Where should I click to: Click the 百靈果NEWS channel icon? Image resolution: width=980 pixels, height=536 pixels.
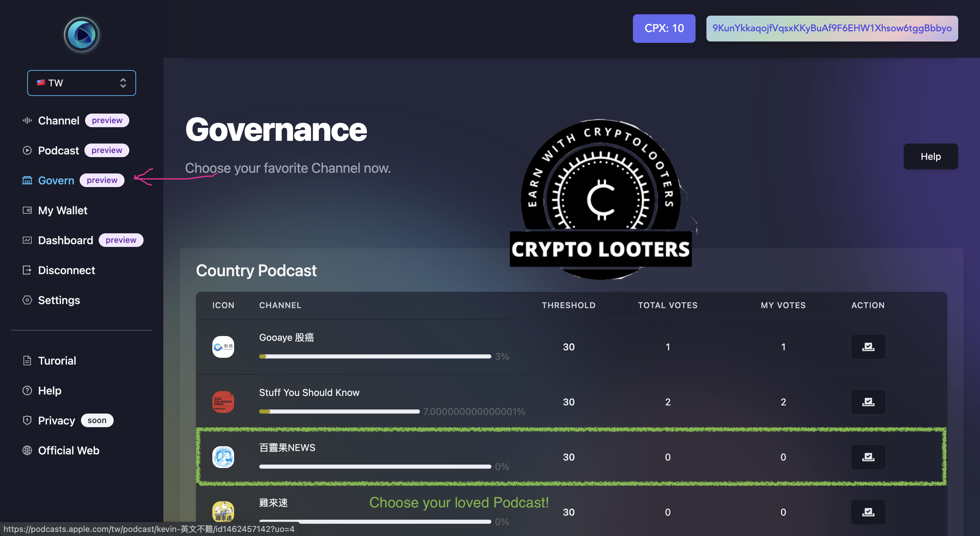pyautogui.click(x=223, y=457)
